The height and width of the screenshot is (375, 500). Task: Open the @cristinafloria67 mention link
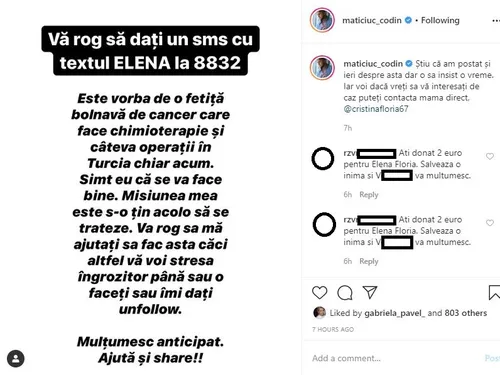(x=376, y=109)
